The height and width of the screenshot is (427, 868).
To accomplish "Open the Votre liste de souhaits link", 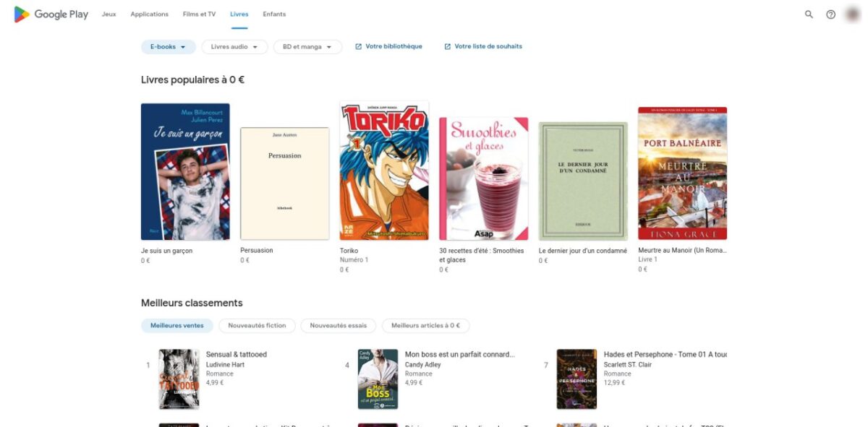I will pyautogui.click(x=488, y=47).
